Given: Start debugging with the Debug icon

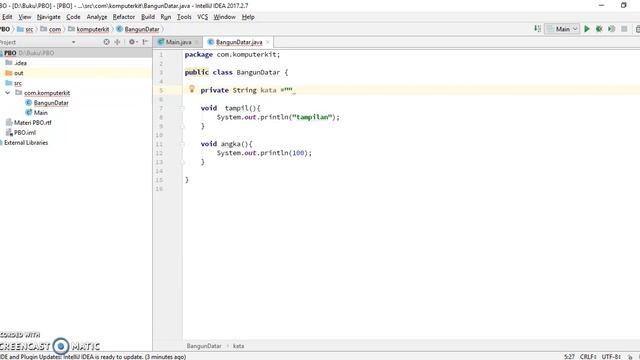Looking at the screenshot, I should tap(599, 29).
